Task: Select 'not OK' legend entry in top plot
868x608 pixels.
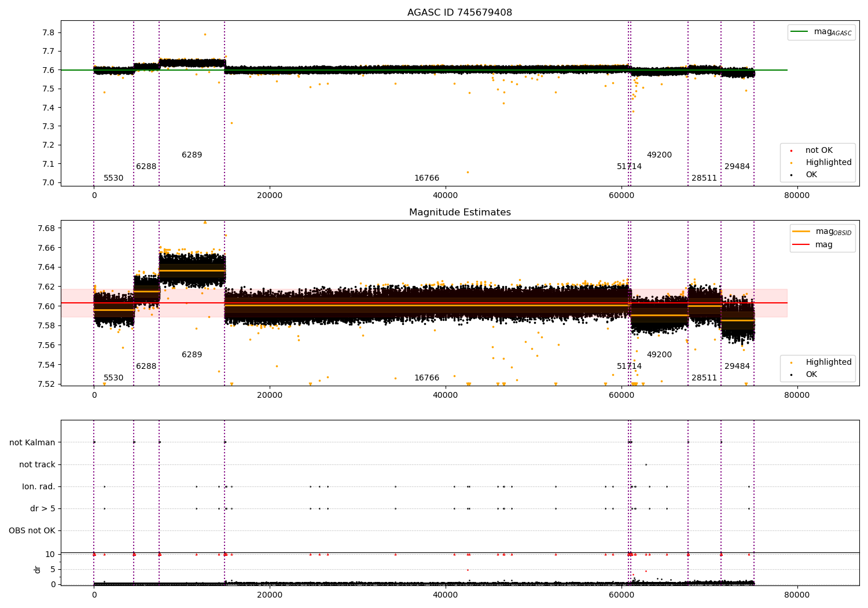Action: click(x=819, y=151)
